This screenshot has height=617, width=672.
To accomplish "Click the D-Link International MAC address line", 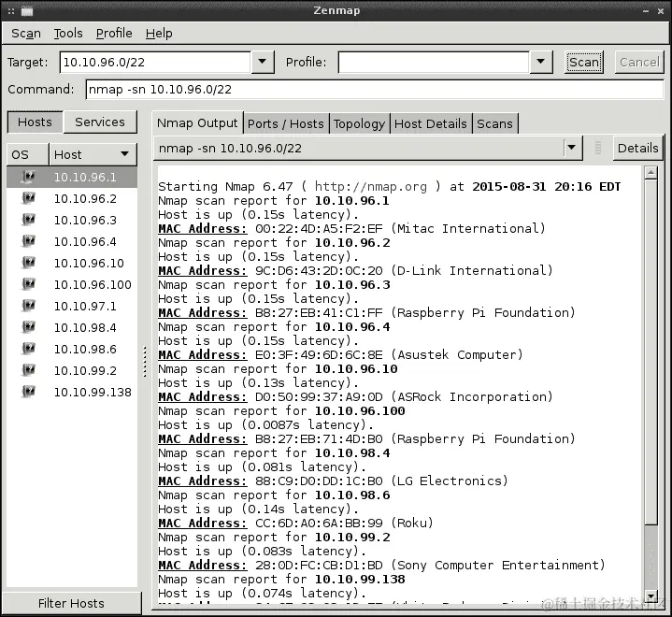I will point(355,270).
